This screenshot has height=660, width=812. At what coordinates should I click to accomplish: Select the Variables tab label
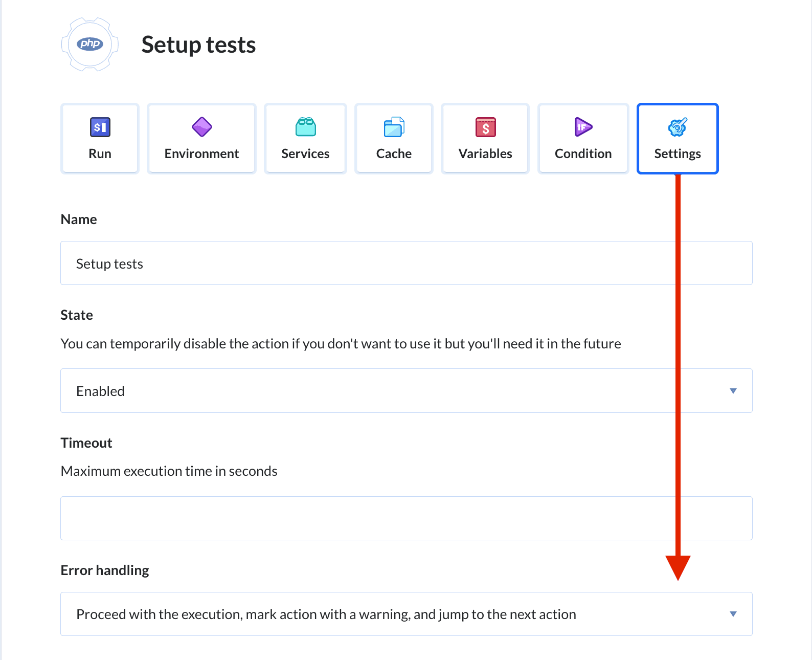click(x=485, y=153)
